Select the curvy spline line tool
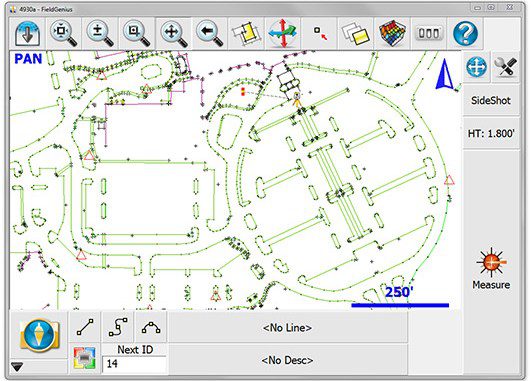 pyautogui.click(x=118, y=327)
